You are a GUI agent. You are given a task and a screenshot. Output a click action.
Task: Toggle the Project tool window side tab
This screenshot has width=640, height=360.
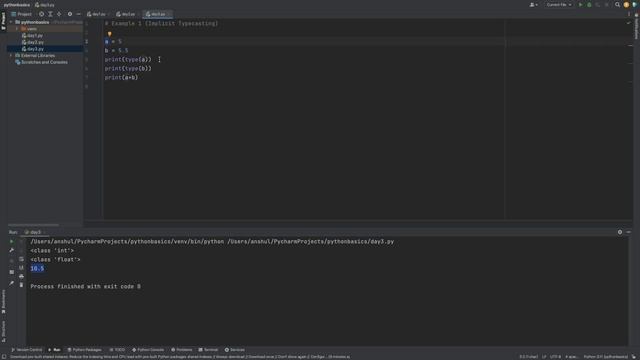pos(3,20)
